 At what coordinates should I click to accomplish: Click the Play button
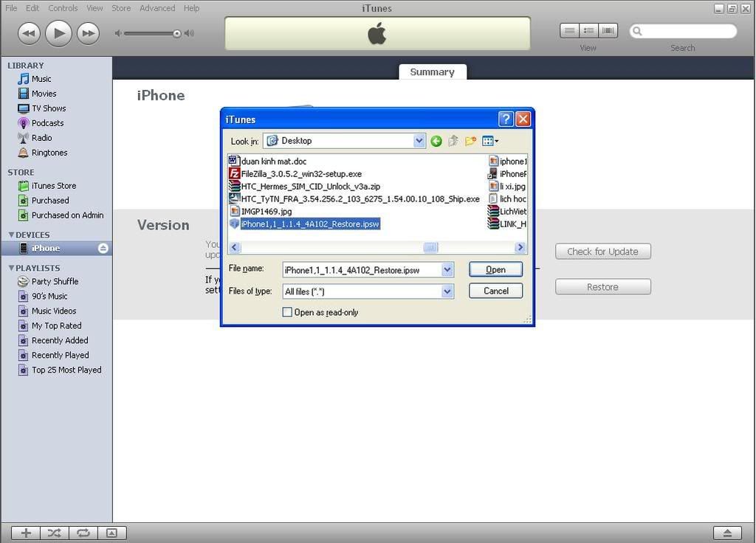tap(58, 33)
